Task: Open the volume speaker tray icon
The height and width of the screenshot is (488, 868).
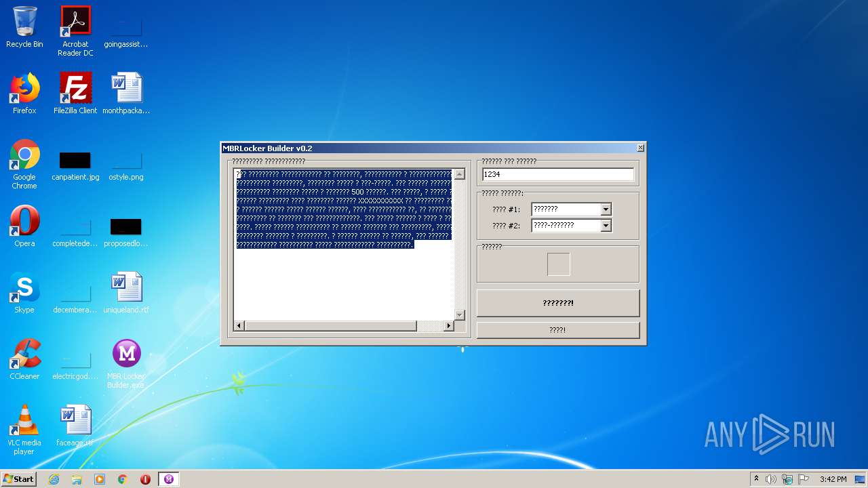Action: (x=771, y=479)
